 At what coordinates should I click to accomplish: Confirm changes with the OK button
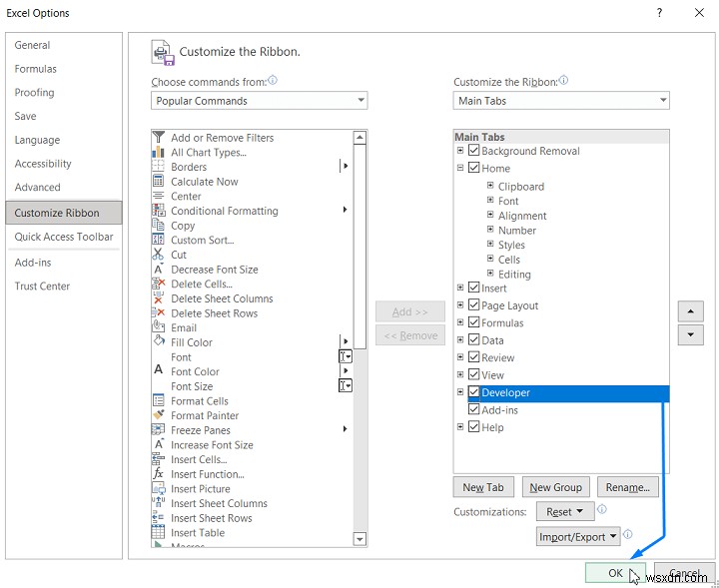pos(615,573)
